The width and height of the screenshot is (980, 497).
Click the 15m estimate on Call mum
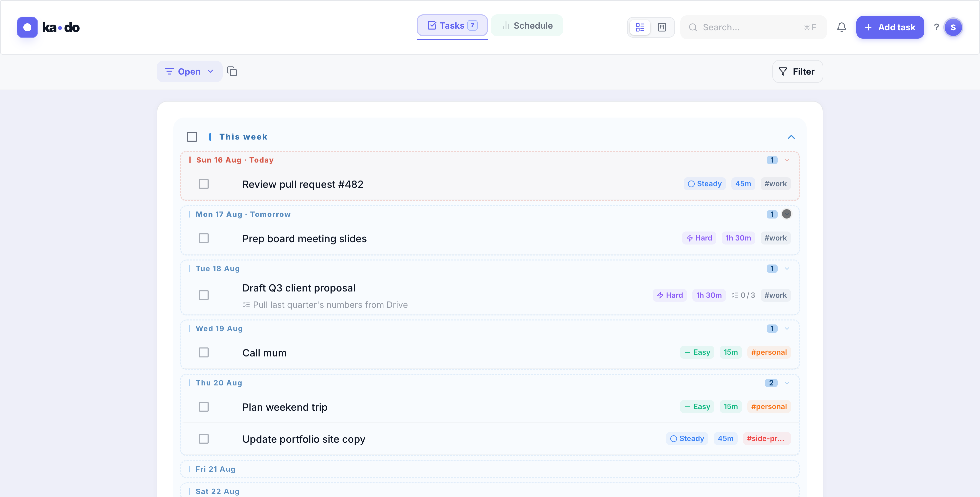coord(731,352)
